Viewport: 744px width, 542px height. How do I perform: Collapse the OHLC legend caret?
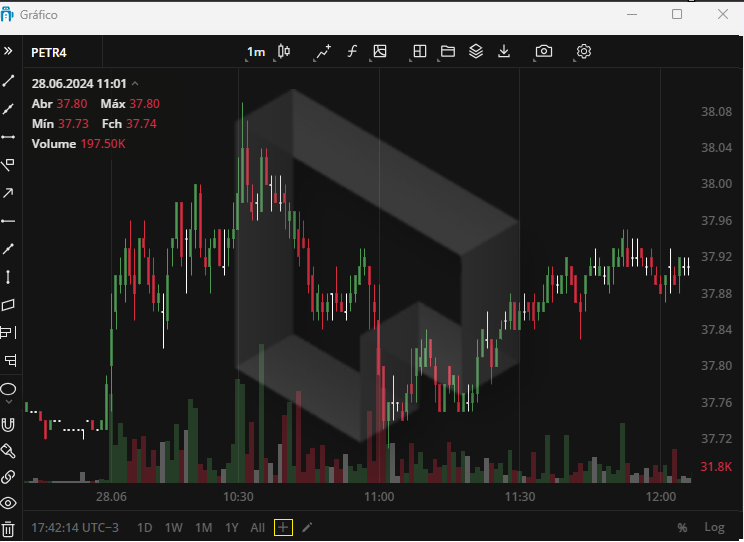tap(135, 84)
